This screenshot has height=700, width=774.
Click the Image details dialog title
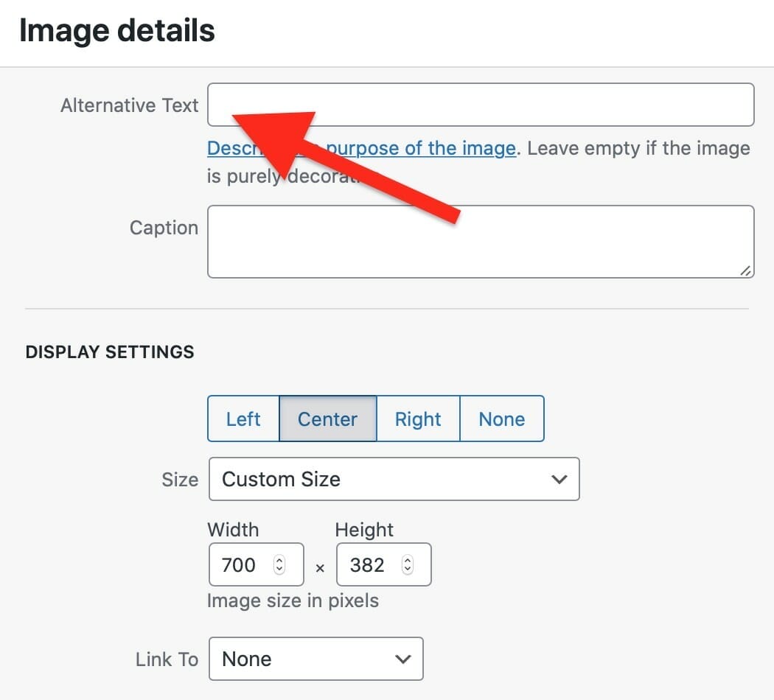click(x=118, y=29)
